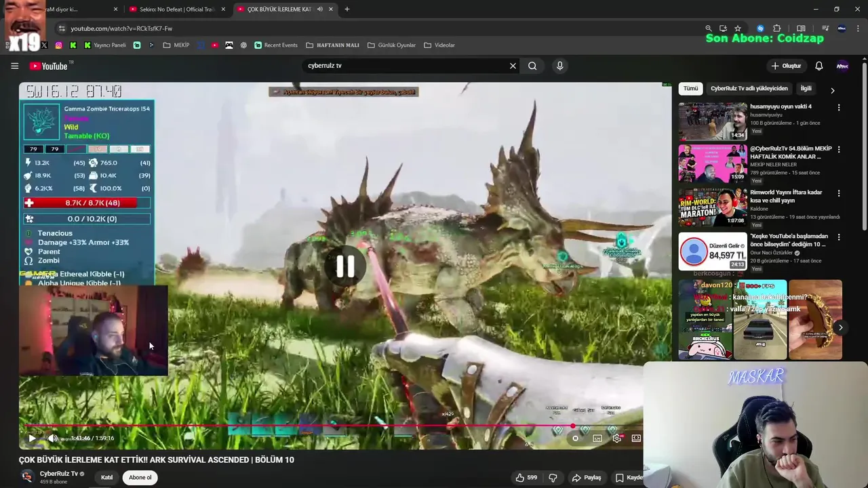Open CyberRulz Tv channel name link
The image size is (868, 488).
tap(58, 474)
